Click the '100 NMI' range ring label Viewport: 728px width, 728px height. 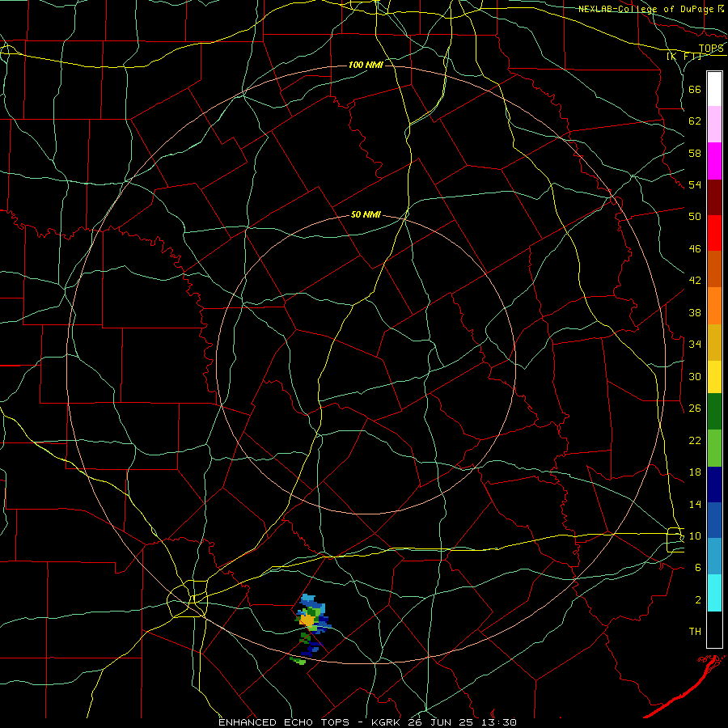(x=366, y=65)
